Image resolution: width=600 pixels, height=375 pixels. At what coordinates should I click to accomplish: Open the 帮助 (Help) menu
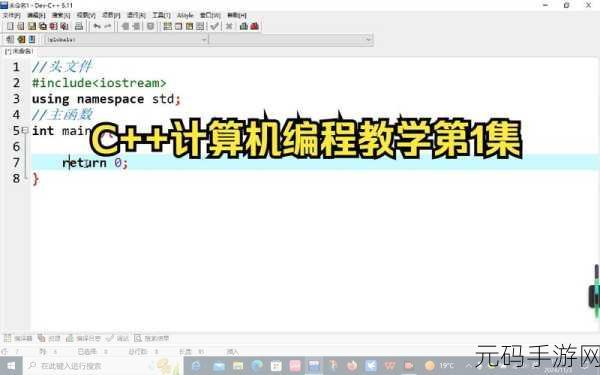click(x=236, y=15)
